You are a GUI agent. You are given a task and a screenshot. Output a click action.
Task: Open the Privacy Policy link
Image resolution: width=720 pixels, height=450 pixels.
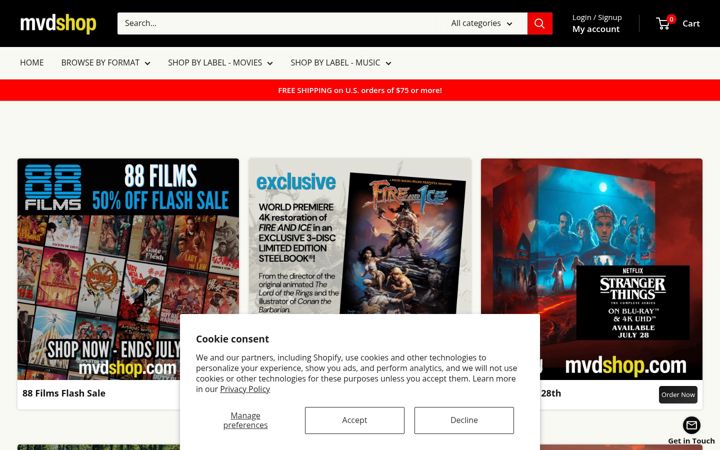point(245,389)
